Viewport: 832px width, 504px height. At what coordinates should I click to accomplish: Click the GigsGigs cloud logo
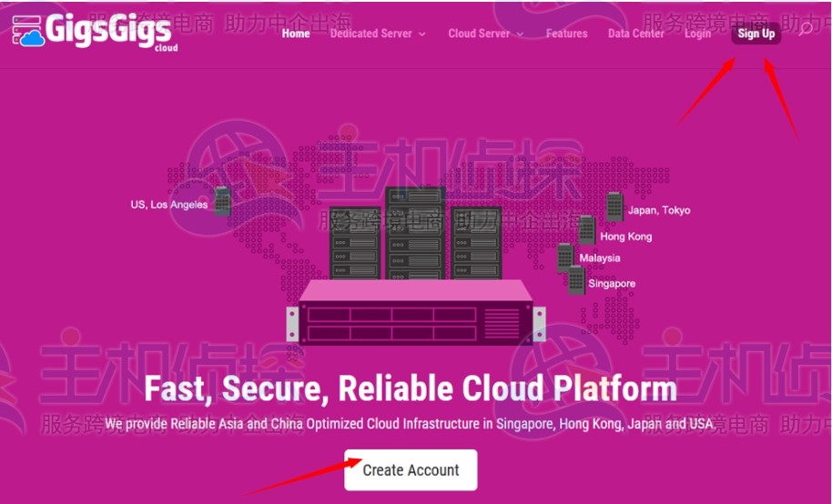tap(95, 31)
